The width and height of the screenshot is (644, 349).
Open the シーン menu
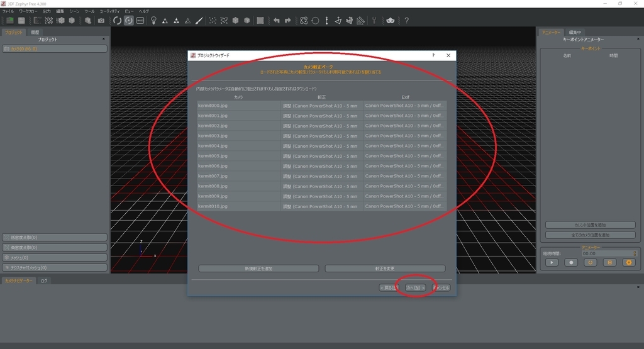pos(74,11)
